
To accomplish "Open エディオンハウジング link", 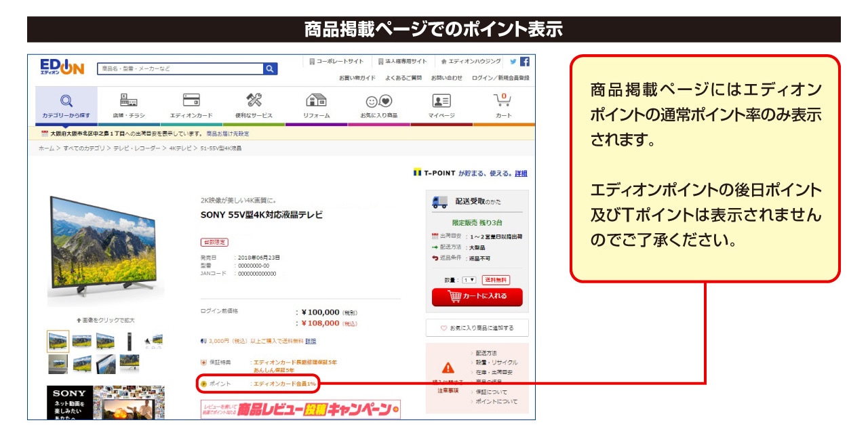I will pos(471,61).
